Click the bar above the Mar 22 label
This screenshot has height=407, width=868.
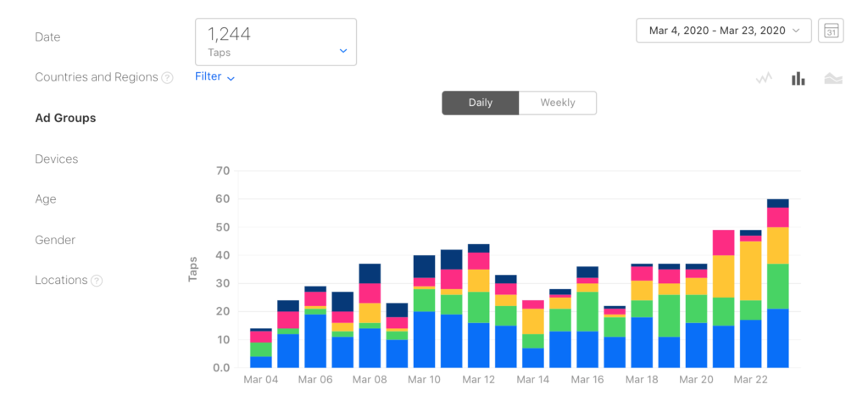click(x=751, y=299)
